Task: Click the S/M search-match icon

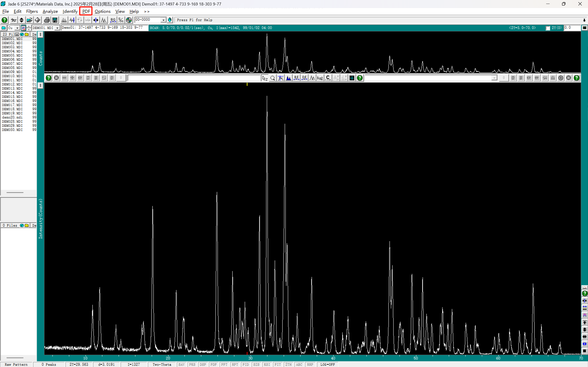Action: [x=121, y=20]
